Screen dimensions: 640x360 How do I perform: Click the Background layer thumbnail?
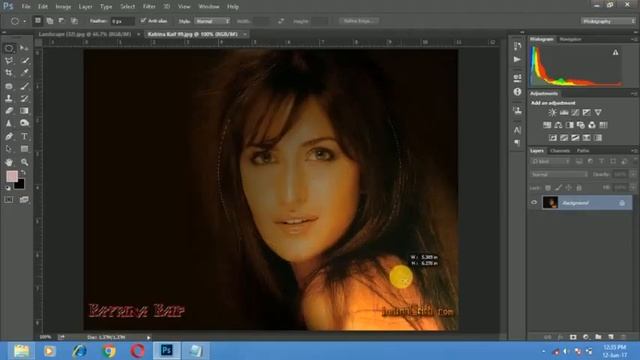coord(550,202)
